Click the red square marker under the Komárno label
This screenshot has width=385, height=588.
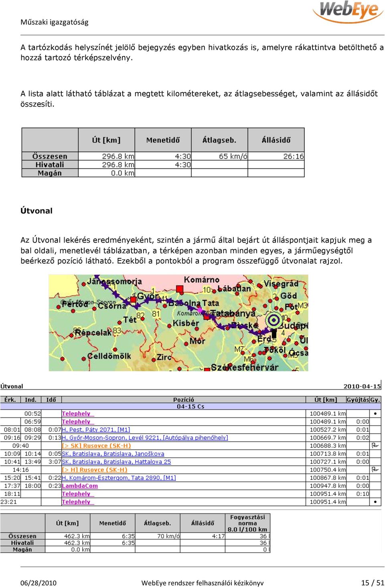tap(180, 289)
